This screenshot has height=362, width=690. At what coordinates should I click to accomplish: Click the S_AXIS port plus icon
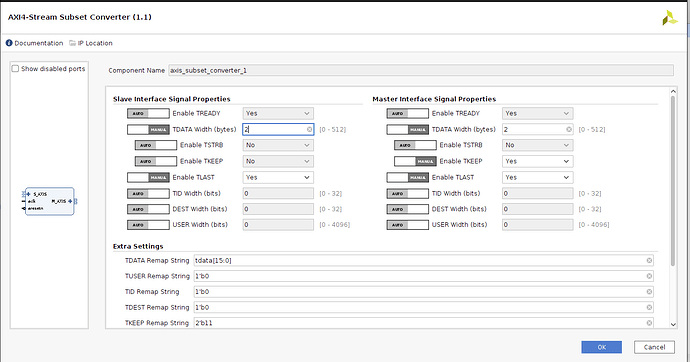29,194
